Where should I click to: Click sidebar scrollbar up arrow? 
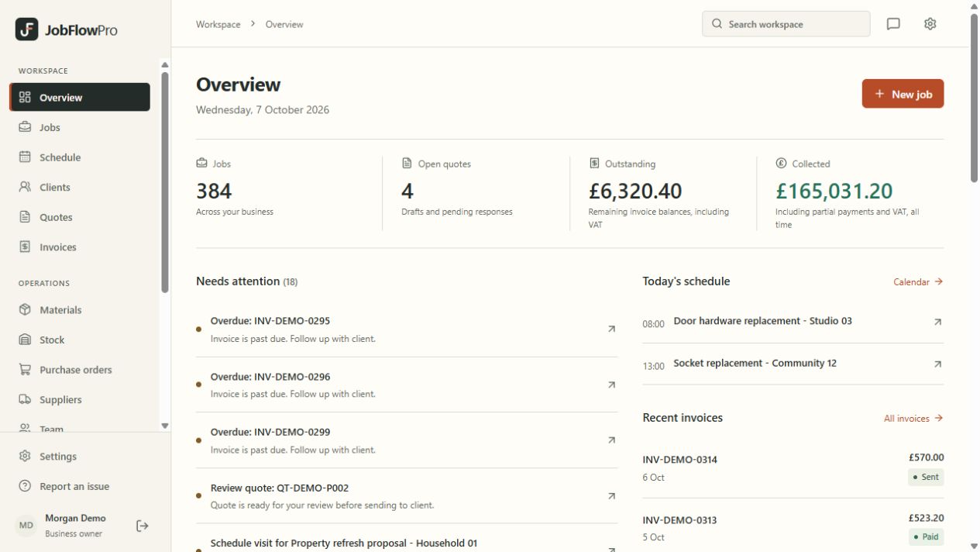(x=165, y=65)
